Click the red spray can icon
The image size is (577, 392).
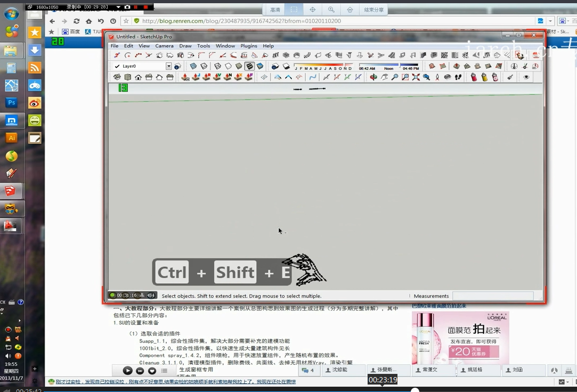point(474,77)
